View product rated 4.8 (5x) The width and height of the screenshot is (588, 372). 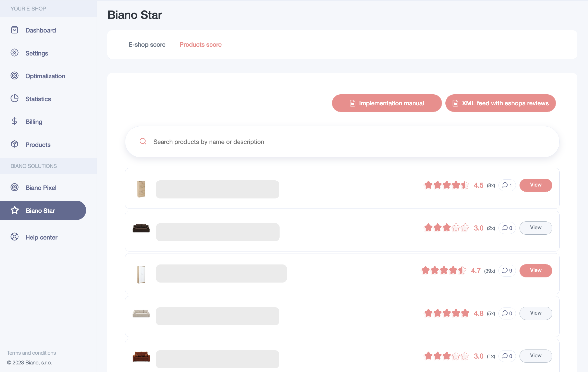536,313
